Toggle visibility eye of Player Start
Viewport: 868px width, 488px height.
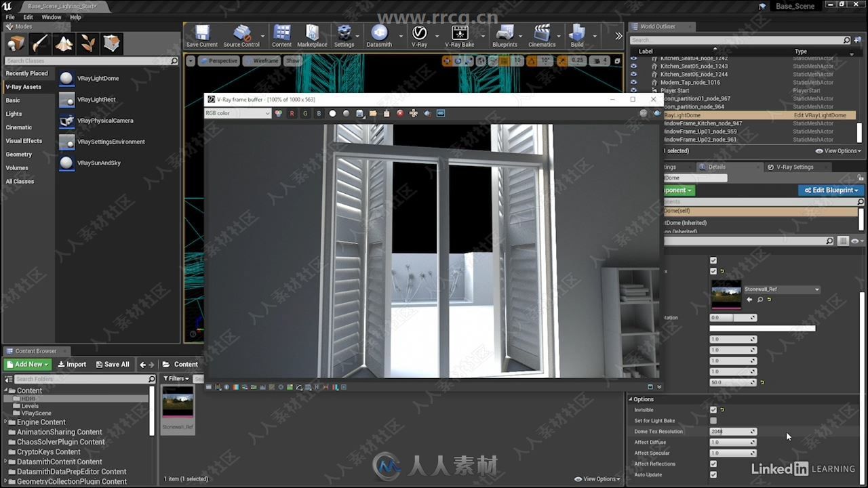[x=634, y=91]
